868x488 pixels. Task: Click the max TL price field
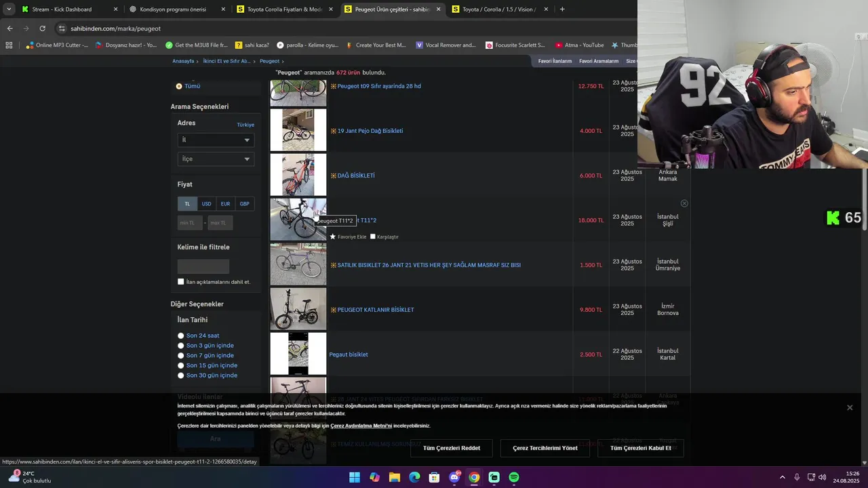(220, 222)
